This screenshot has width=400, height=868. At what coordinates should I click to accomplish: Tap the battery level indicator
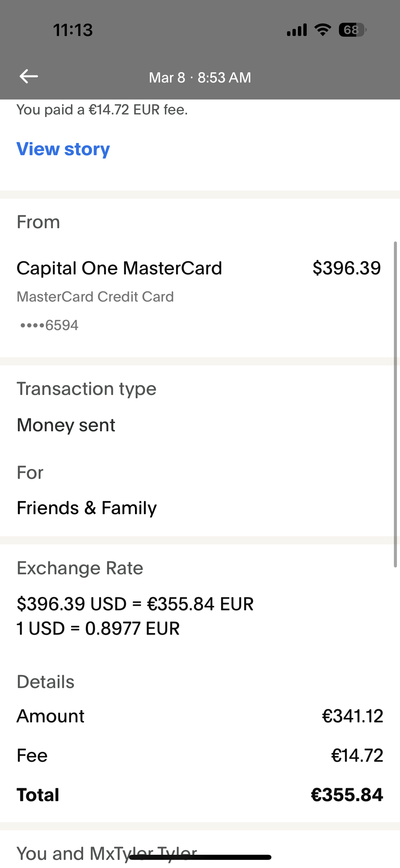[352, 30]
